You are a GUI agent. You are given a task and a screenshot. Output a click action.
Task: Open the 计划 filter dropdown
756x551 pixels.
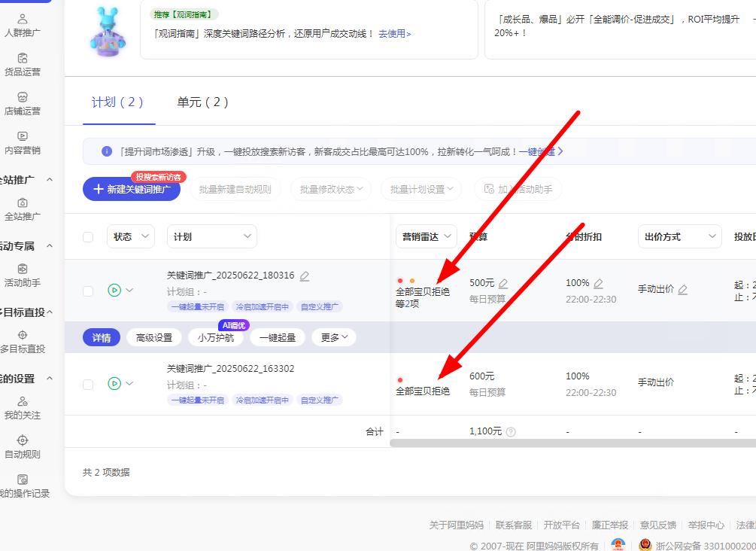pos(211,236)
